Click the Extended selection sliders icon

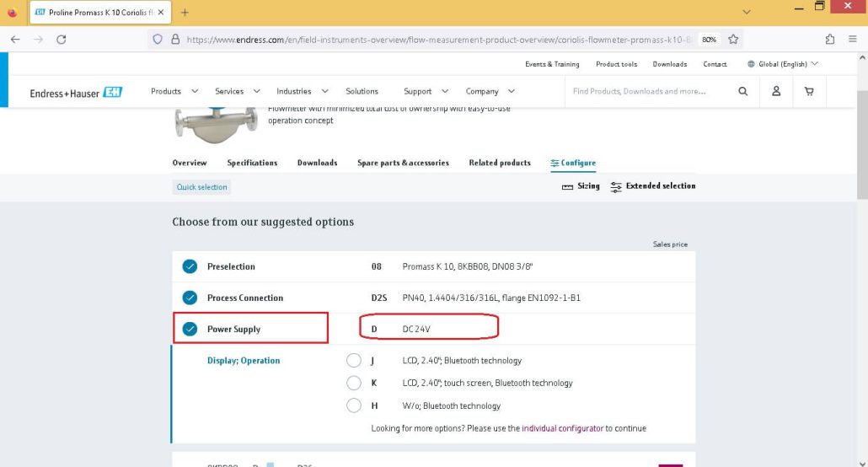pyautogui.click(x=616, y=186)
